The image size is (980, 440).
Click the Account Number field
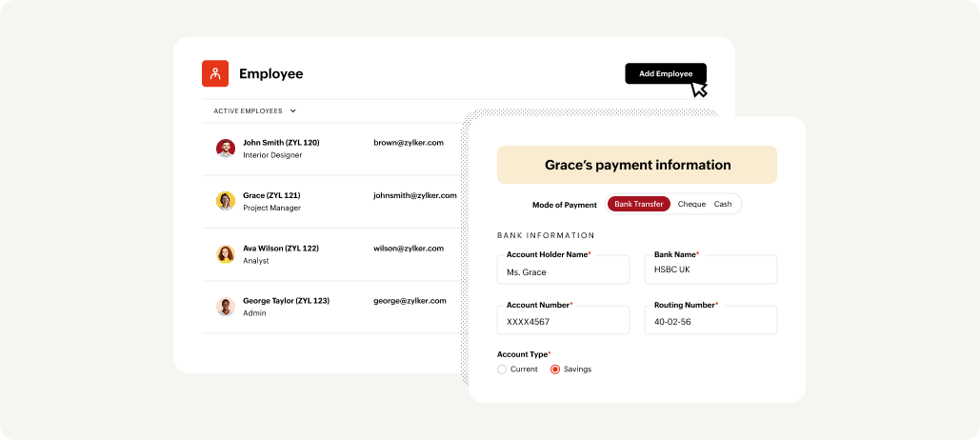pyautogui.click(x=563, y=320)
